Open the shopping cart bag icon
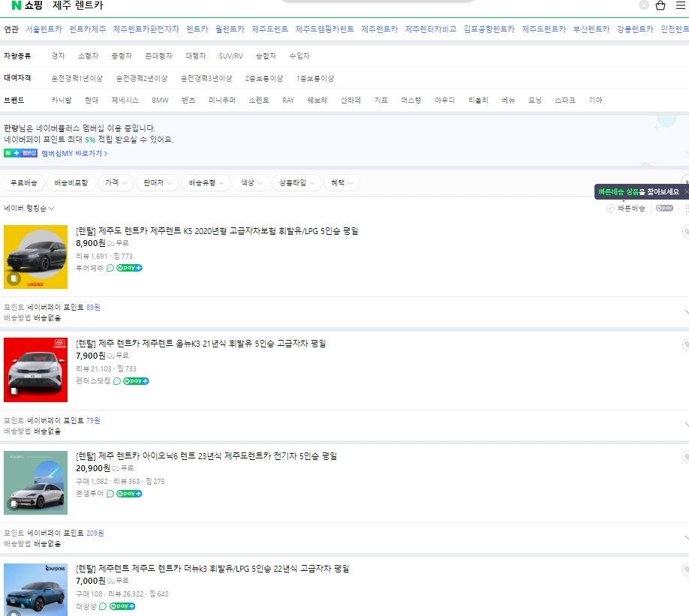The image size is (689, 616). click(661, 6)
